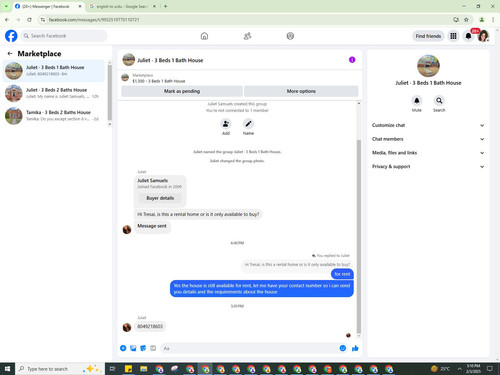
Task: Send a thumbs-up like
Action: 355,348
